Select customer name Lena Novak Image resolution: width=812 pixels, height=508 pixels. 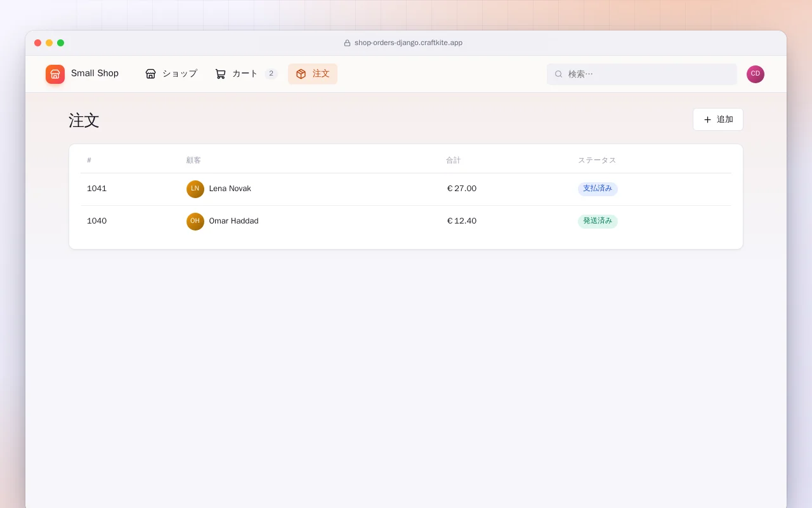point(230,189)
